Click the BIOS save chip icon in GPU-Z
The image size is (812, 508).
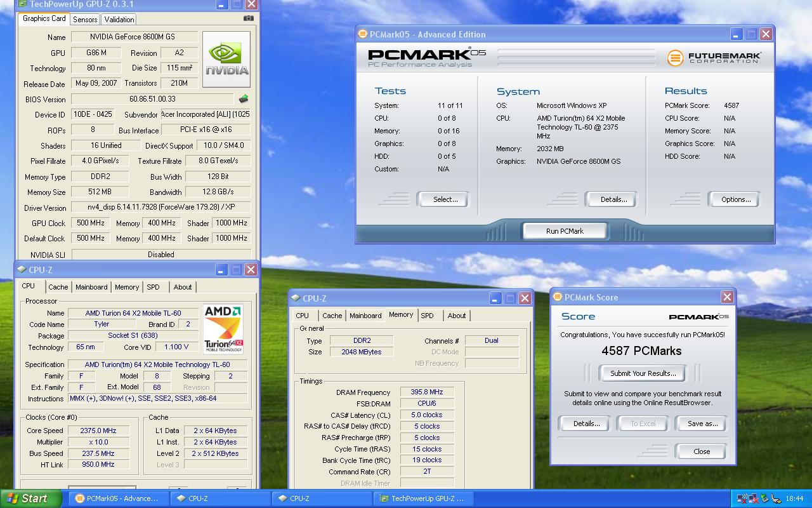point(243,98)
